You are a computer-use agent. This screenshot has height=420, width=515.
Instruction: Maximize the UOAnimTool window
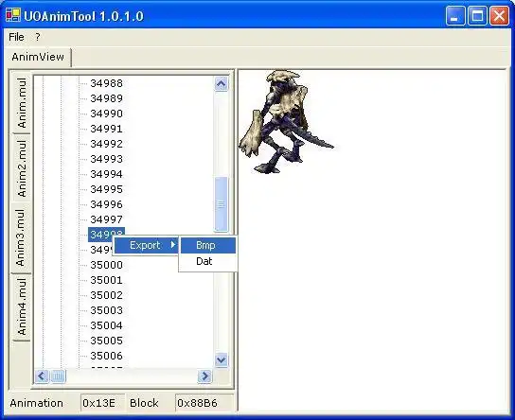tap(477, 15)
